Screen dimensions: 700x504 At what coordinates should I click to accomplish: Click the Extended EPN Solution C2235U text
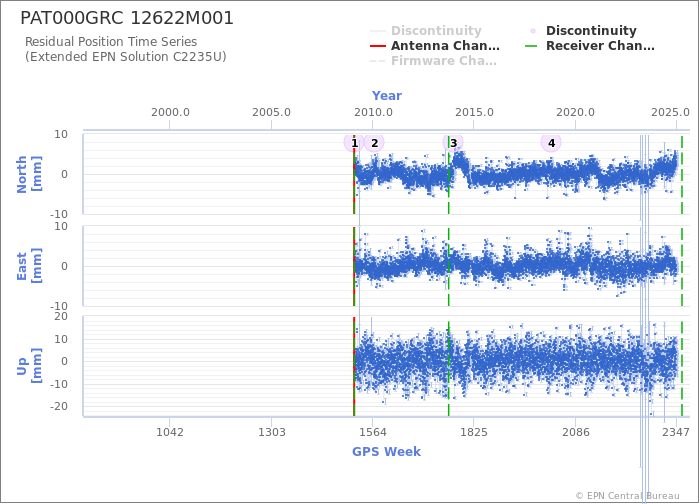tap(125, 57)
